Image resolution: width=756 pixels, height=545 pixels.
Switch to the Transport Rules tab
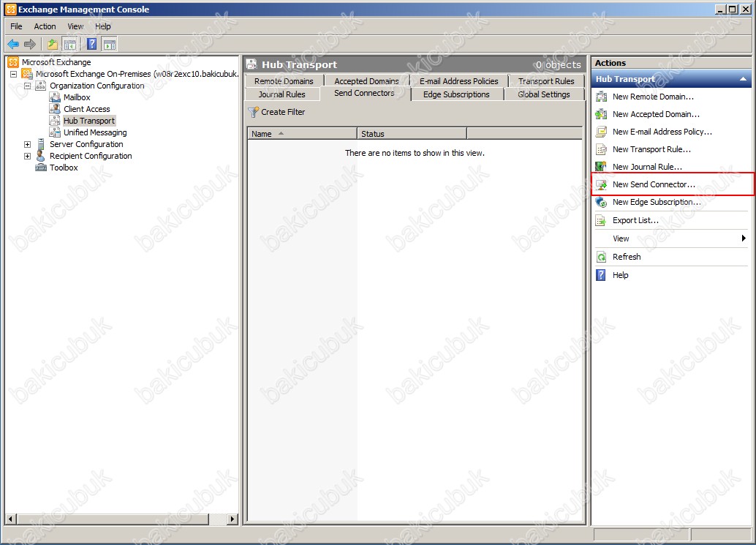[x=546, y=81]
